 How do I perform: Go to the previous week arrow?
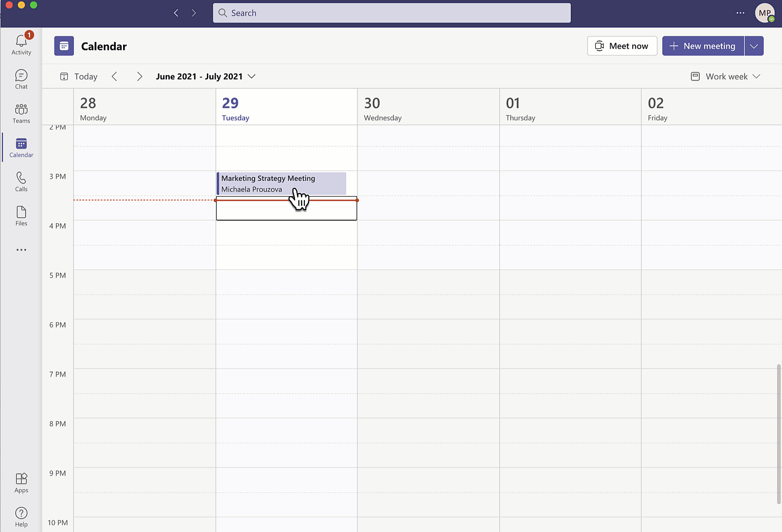coord(114,76)
